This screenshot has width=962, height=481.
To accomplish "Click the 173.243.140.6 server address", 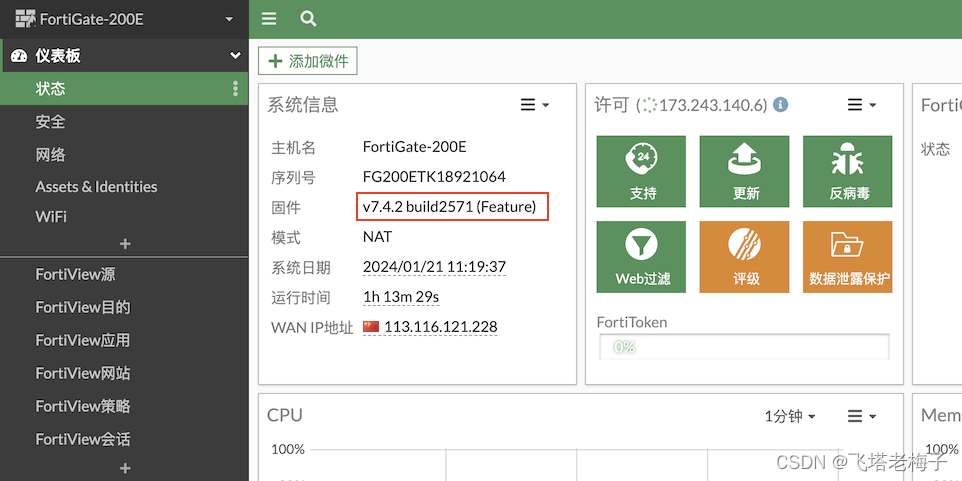I will click(x=713, y=106).
